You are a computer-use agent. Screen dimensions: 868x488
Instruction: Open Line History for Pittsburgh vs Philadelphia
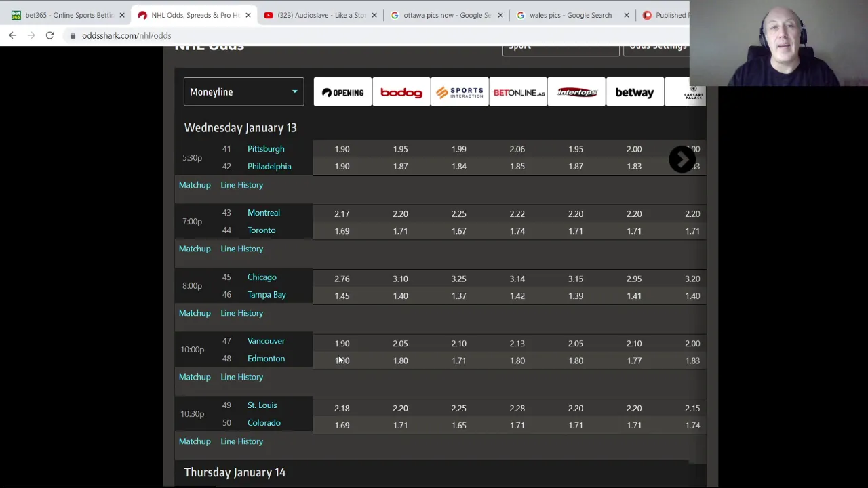pos(241,185)
